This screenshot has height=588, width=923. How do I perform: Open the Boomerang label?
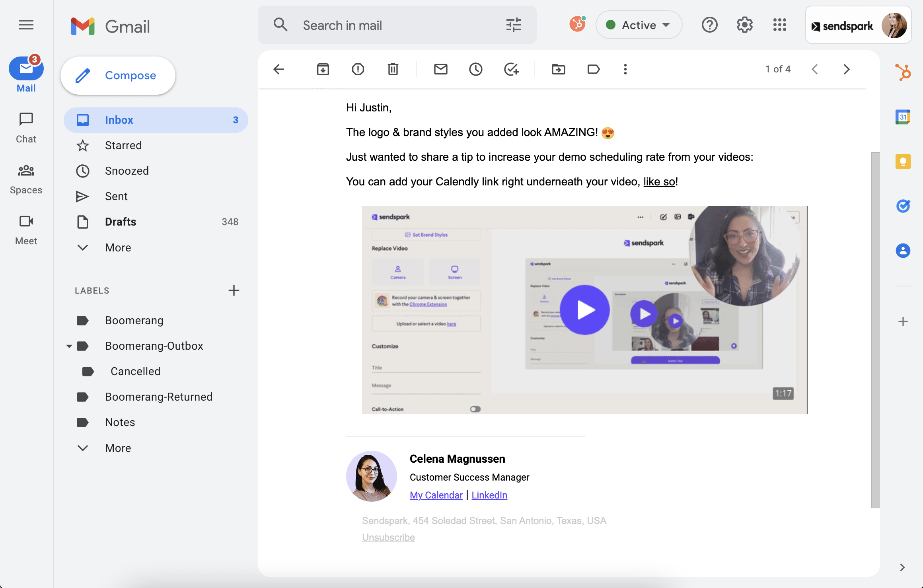click(156, 321)
